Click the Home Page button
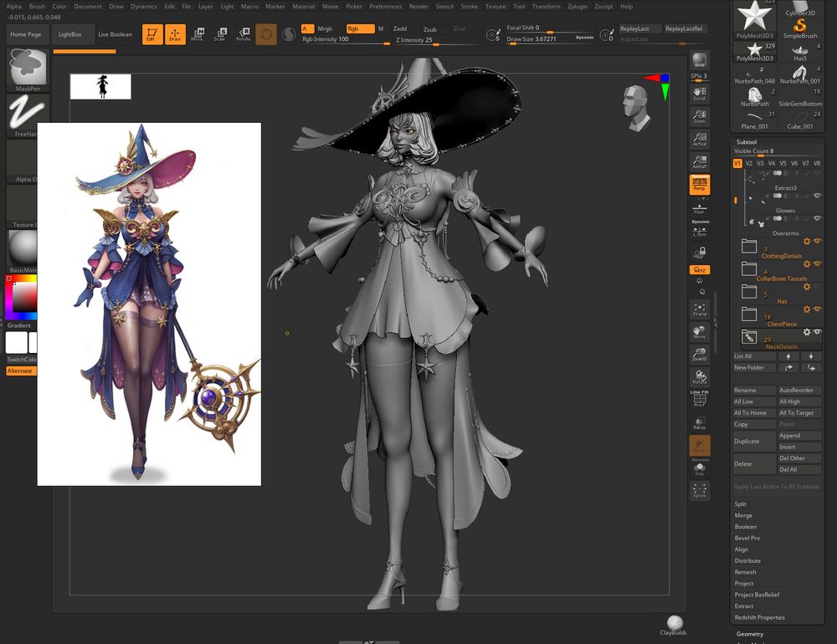The width and height of the screenshot is (837, 644). 26,34
